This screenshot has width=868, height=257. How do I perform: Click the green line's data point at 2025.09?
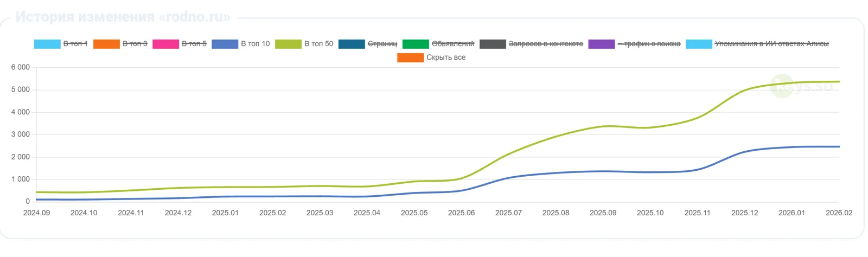point(603,126)
